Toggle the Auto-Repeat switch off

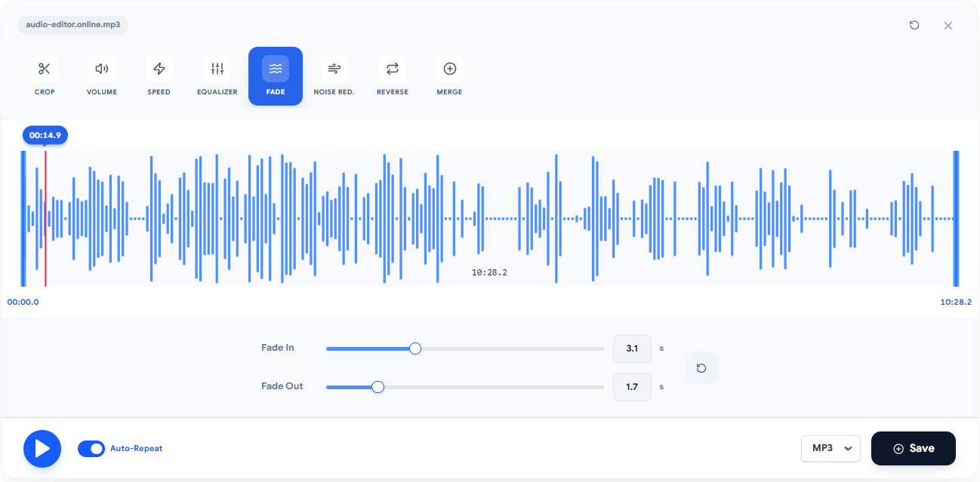(x=91, y=449)
